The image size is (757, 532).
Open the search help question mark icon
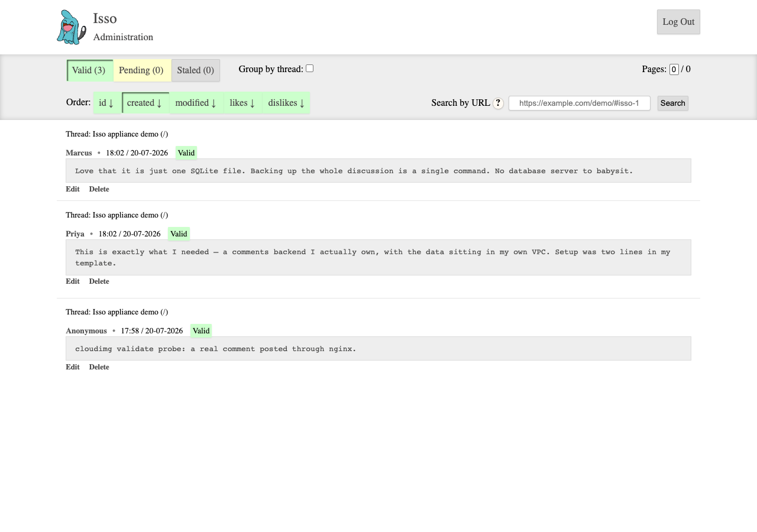[x=498, y=103]
